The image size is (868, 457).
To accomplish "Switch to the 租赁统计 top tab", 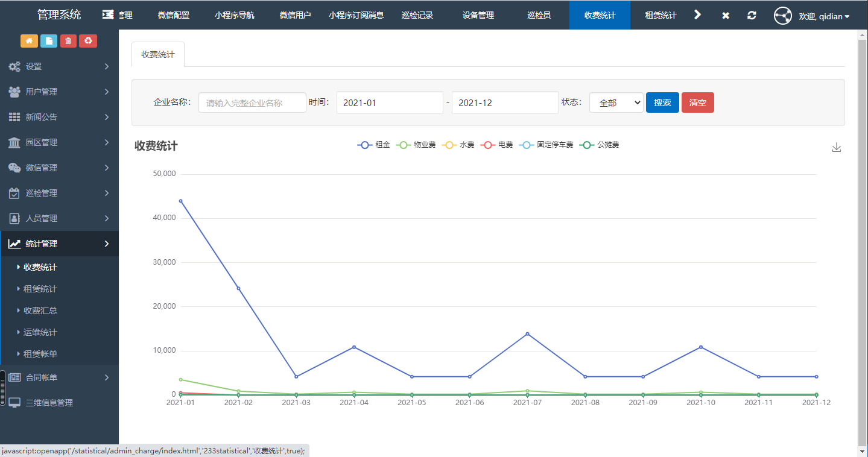I will click(x=661, y=15).
